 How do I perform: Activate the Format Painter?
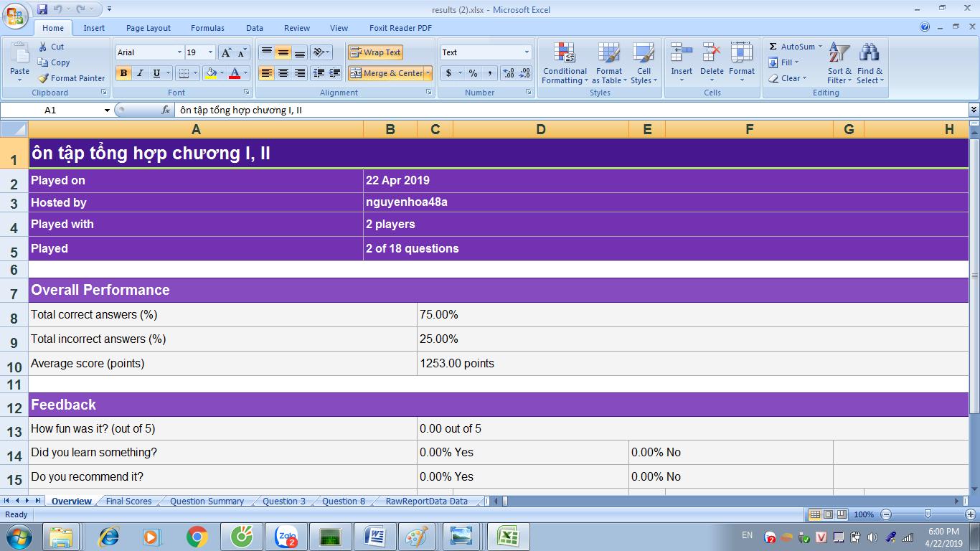72,78
